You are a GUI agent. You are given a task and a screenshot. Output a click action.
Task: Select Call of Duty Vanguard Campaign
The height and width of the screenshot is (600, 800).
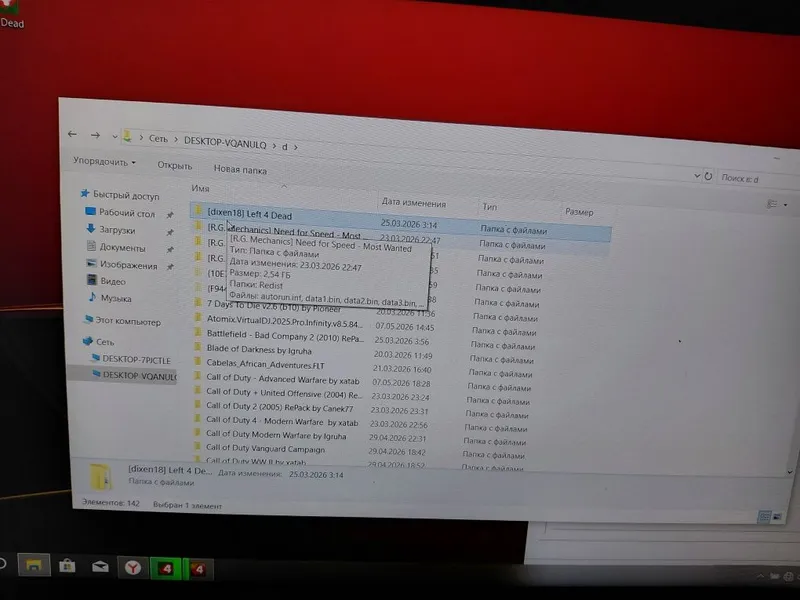(265, 448)
